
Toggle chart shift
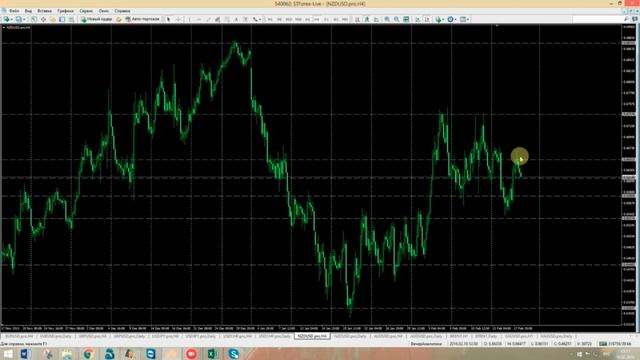(x=427, y=19)
